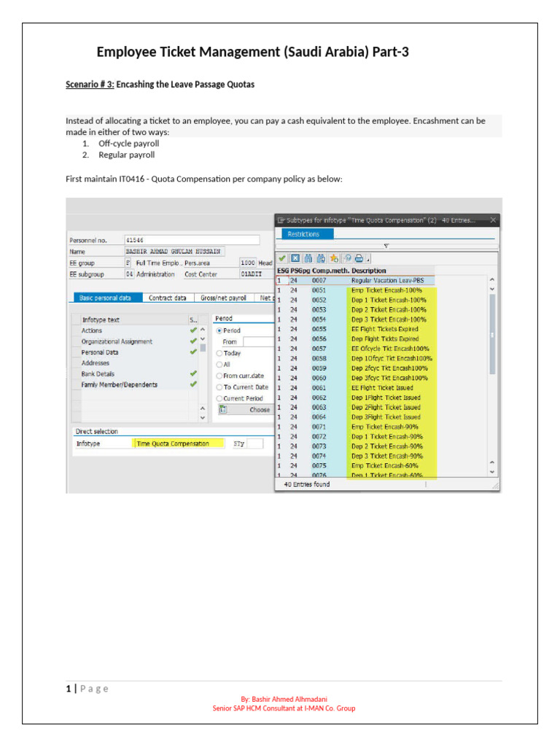560x747 pixels.
Task: Select Dep 2 Ticket Encash-100% entry
Action: 355,309
